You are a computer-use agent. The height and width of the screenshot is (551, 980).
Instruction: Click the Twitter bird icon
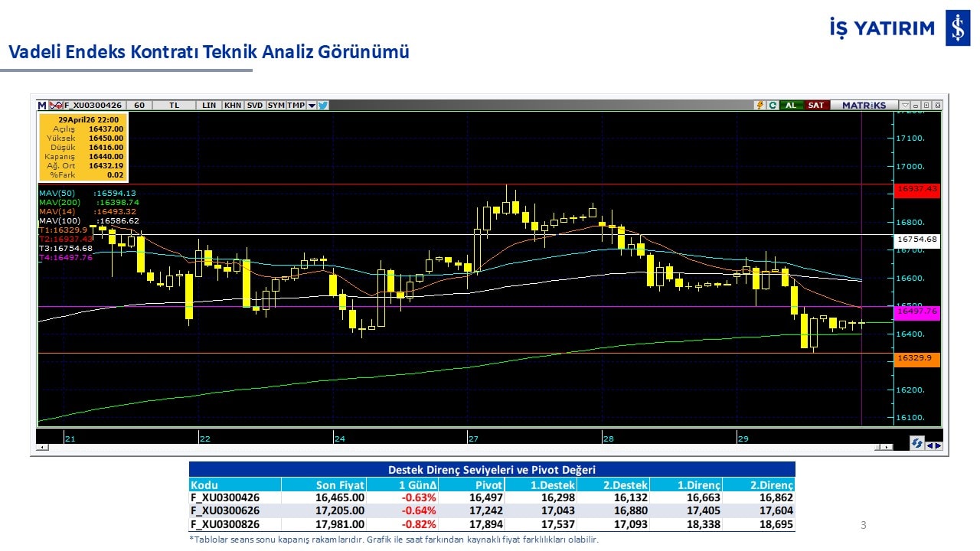pos(323,105)
